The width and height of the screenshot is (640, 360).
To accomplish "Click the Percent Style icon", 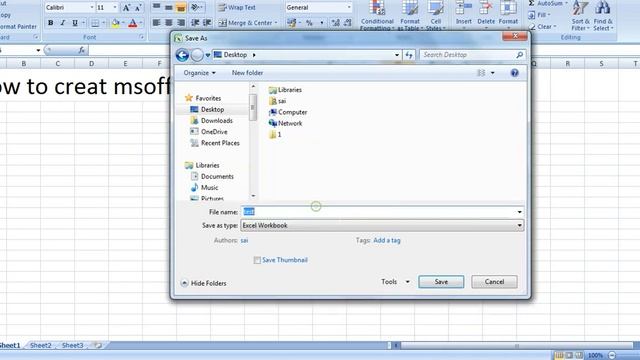I will (309, 23).
